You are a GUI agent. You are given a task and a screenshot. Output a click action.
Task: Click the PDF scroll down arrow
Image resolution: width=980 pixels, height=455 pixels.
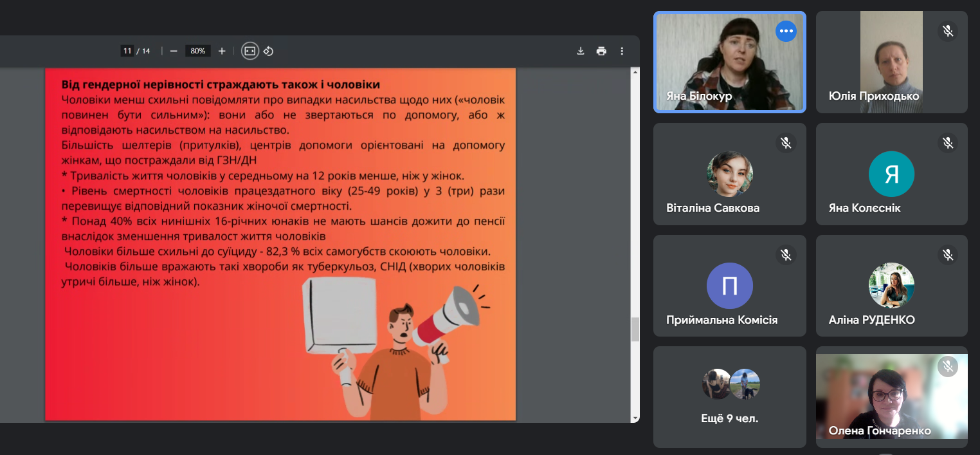(x=635, y=417)
